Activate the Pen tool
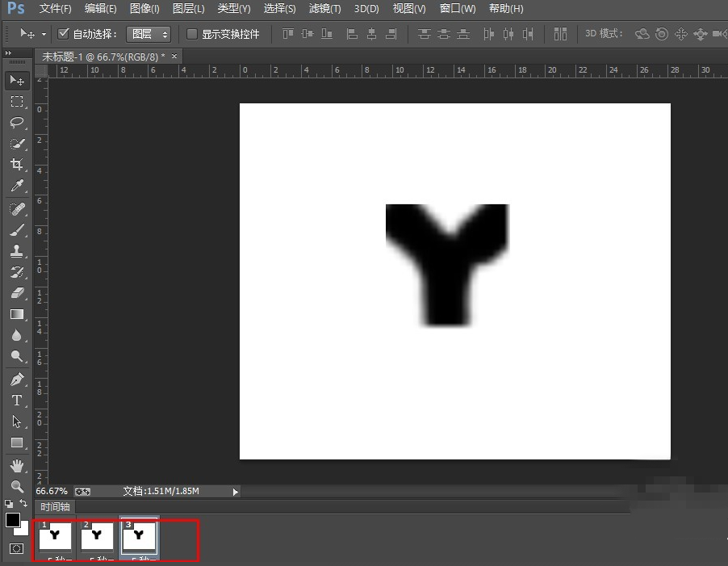Image resolution: width=728 pixels, height=566 pixels. [x=17, y=379]
